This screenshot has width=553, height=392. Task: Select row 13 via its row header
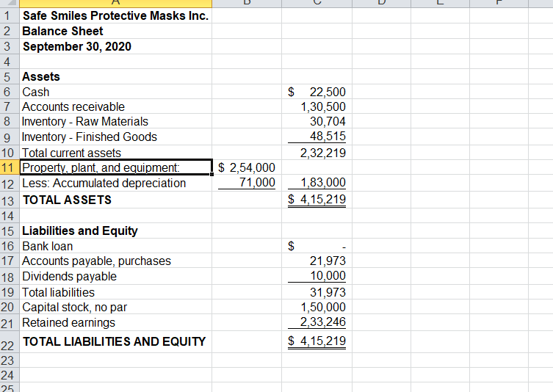[x=10, y=200]
